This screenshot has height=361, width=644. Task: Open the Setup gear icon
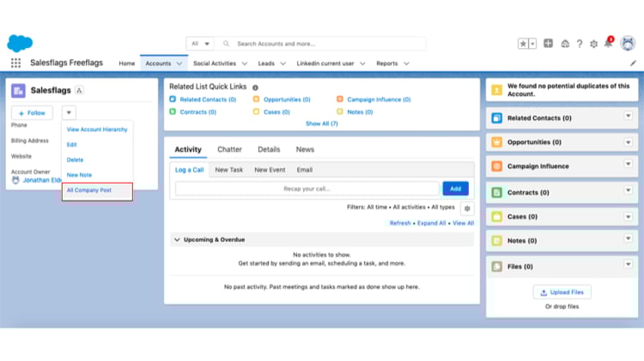[x=593, y=44]
